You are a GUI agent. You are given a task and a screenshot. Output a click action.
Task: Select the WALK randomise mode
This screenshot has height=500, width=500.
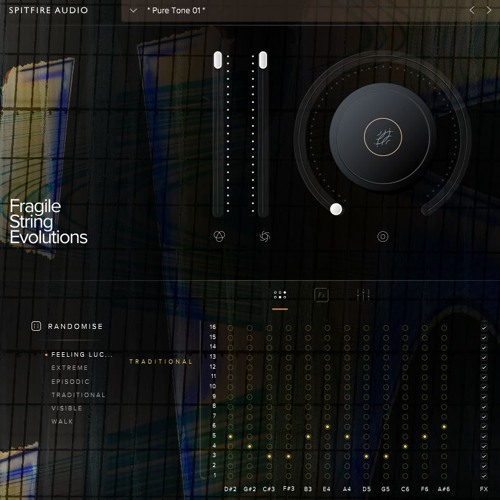(x=62, y=422)
